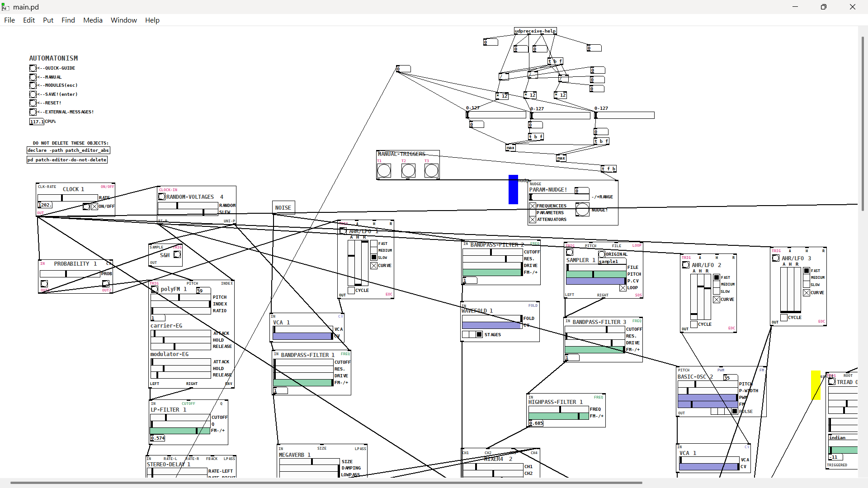Hit the SAVE!(enter) bang button
The height and width of the screenshot is (488, 868).
click(x=33, y=94)
